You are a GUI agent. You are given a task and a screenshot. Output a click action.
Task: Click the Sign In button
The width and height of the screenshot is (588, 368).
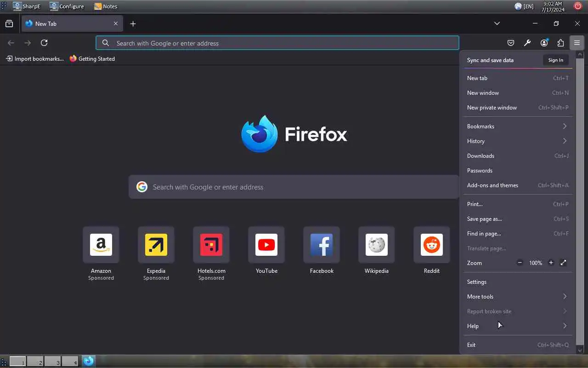pyautogui.click(x=555, y=60)
